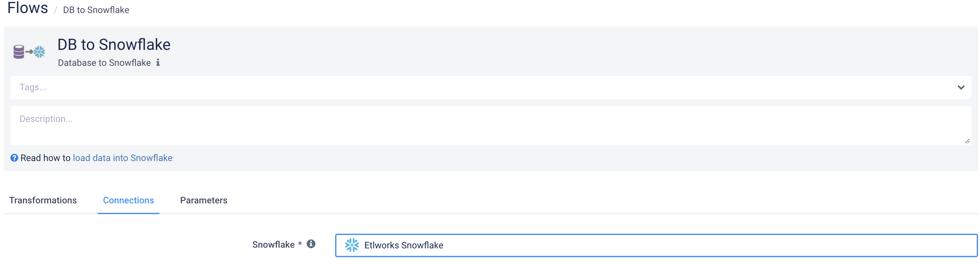Open the Tags selector field
Image resolution: width=980 pixels, height=264 pixels.
pyautogui.click(x=491, y=88)
